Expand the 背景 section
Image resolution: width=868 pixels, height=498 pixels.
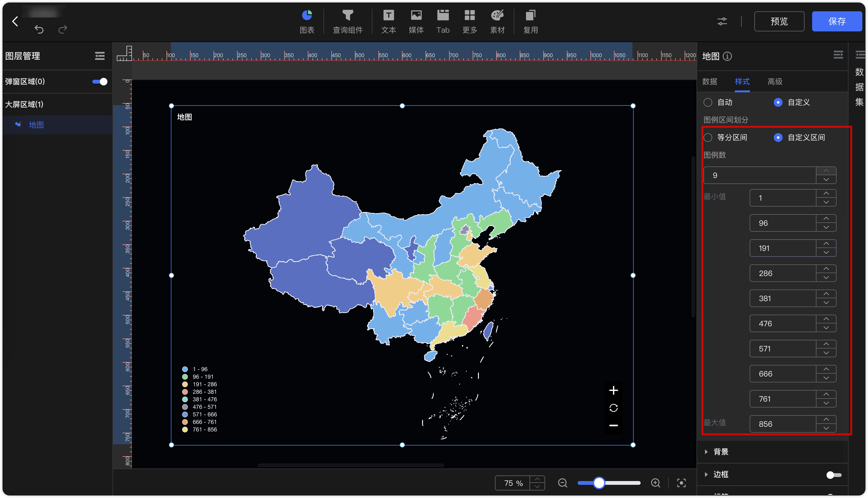tap(706, 452)
